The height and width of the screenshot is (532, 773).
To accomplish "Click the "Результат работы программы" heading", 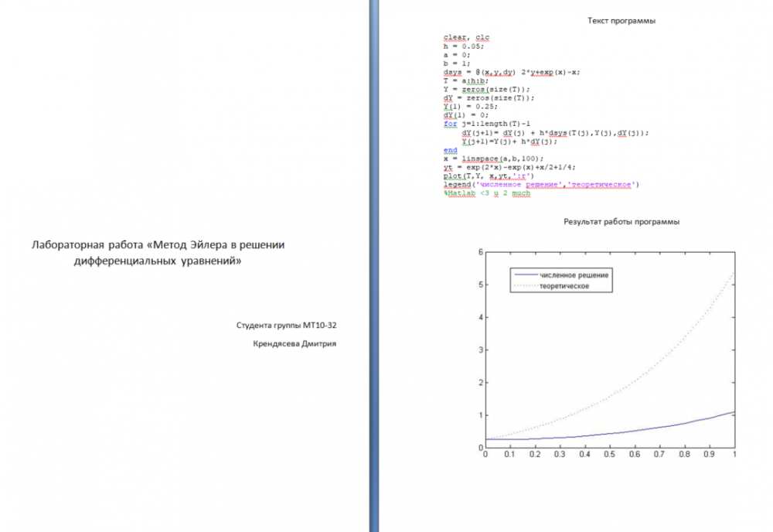I will (621, 221).
